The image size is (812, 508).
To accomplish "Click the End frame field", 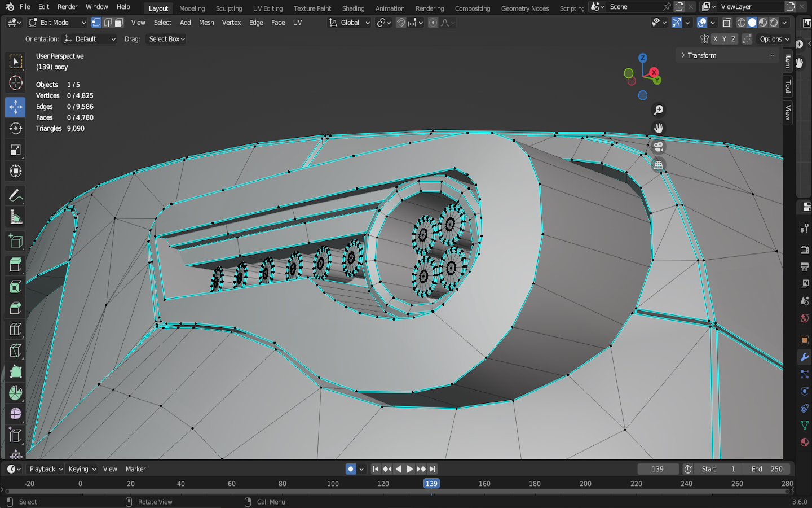I will 767,469.
